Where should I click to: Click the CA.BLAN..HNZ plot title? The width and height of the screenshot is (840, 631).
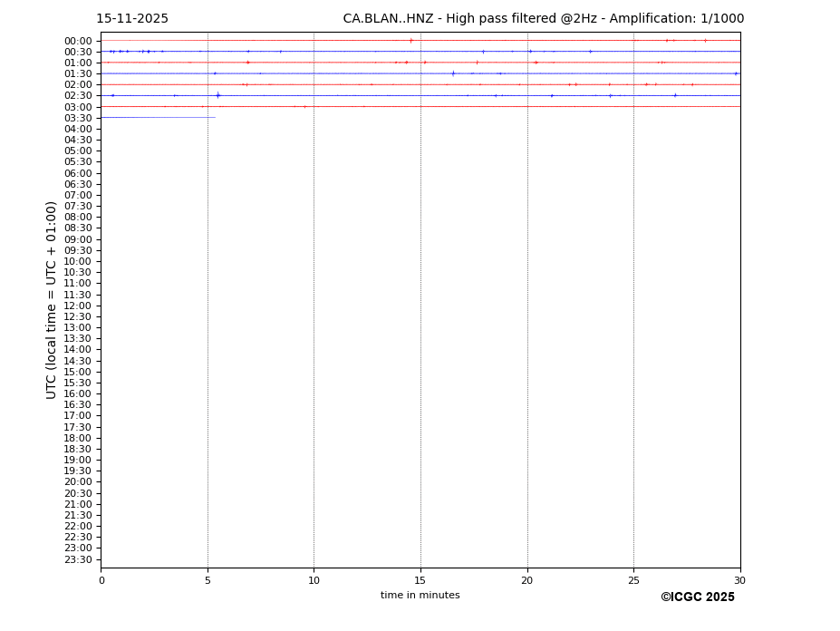[543, 19]
